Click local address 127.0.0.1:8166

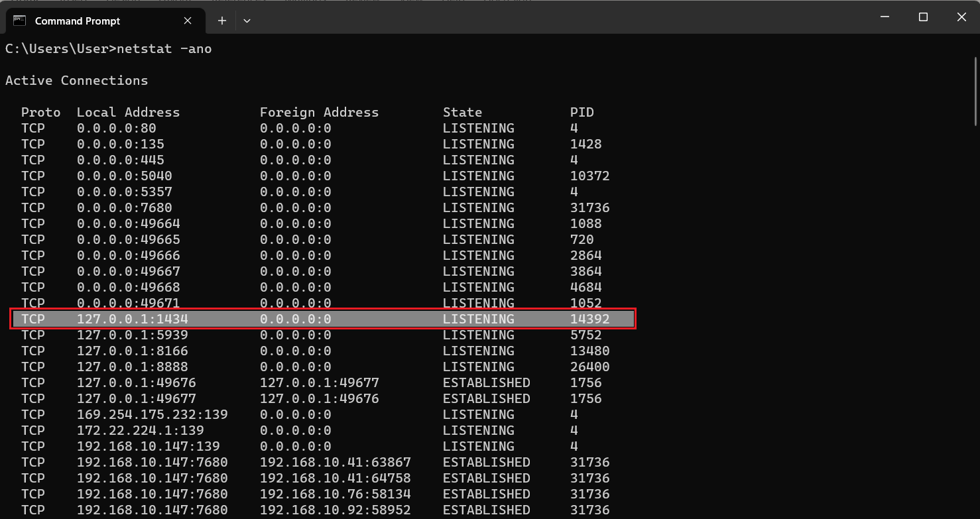[133, 351]
